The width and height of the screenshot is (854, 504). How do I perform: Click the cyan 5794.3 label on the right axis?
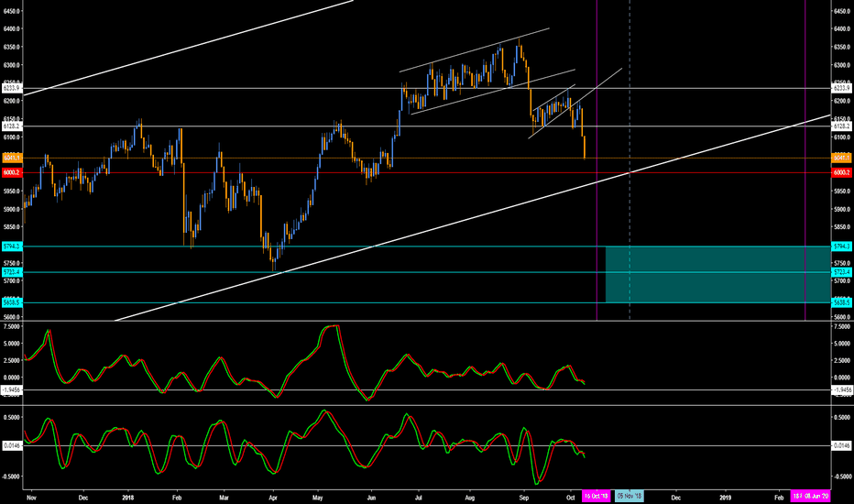pos(841,247)
